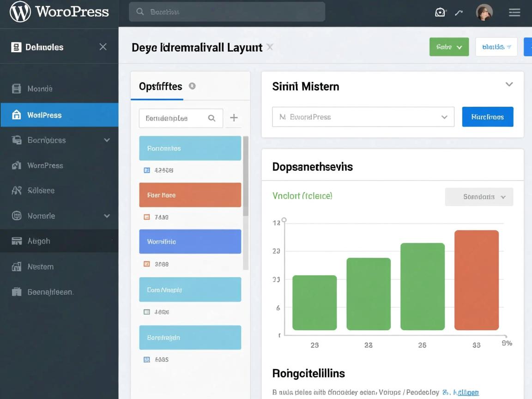The width and height of the screenshot is (532, 399).
Task: Select the orange Fder Race color block
Action: point(190,195)
